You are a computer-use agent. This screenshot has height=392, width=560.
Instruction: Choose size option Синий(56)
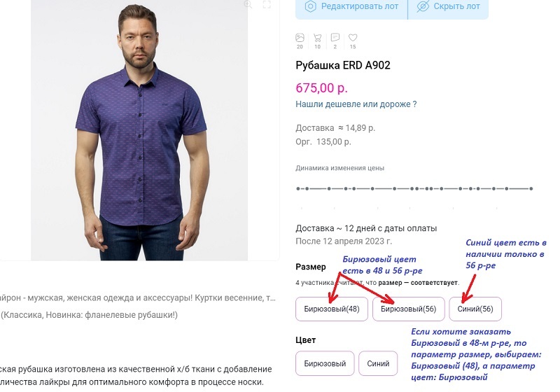(x=475, y=309)
